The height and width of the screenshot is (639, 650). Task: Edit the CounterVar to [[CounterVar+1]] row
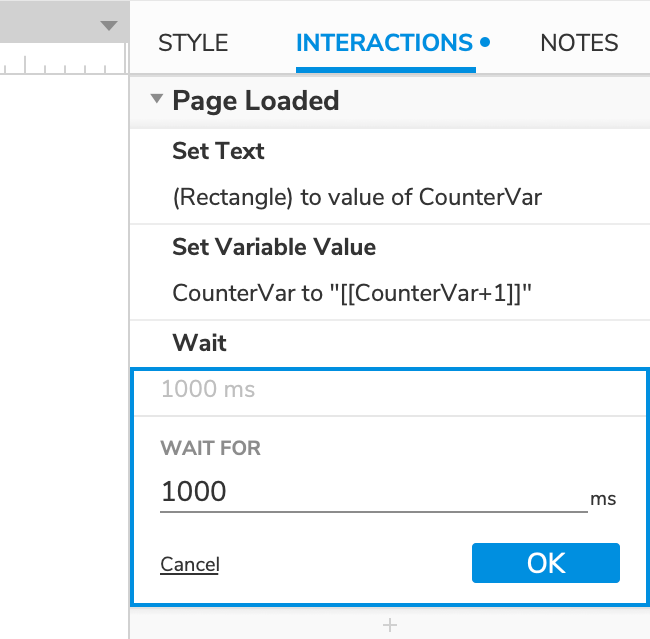352,293
